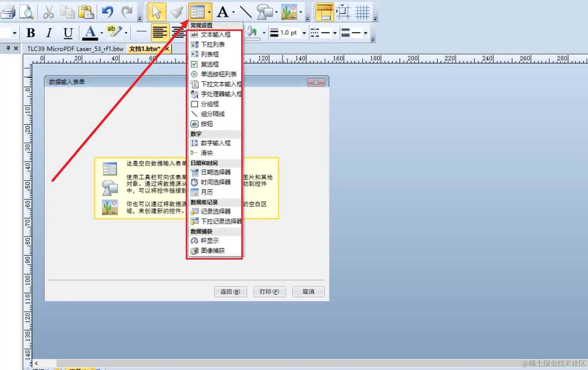Choose 秤显示 from the menu
This screenshot has height=370, width=588.
[x=215, y=241]
